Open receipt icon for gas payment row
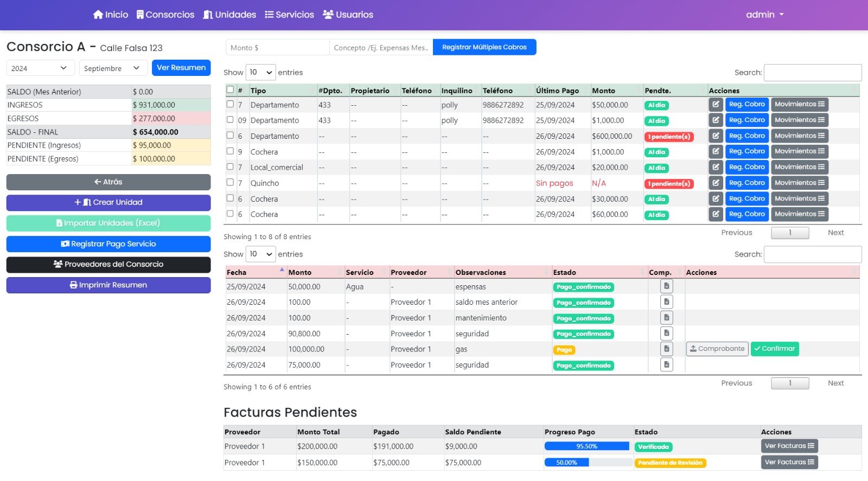Screen dimensions: 868x481 (666, 349)
